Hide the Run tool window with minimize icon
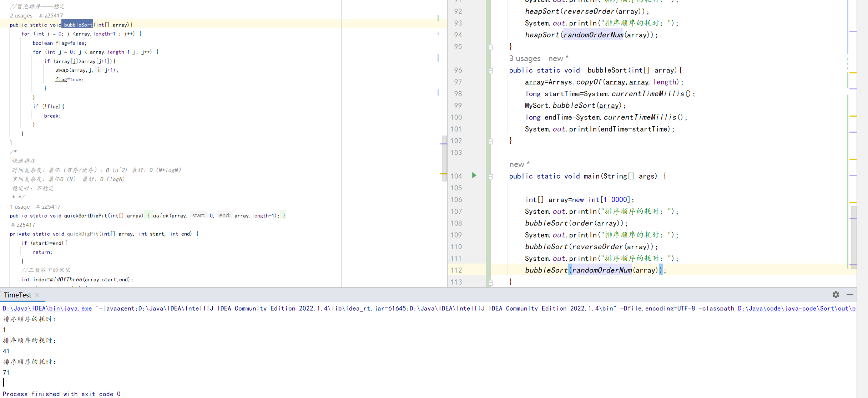 [849, 295]
